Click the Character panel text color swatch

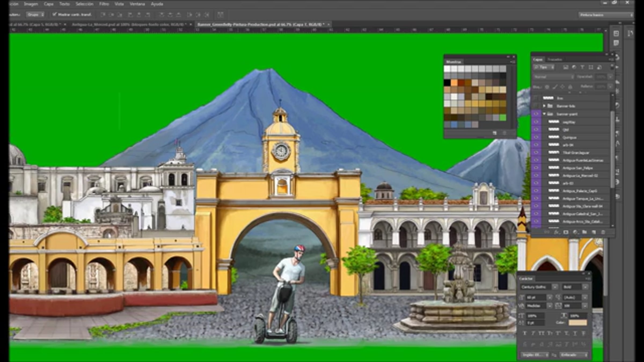point(577,323)
